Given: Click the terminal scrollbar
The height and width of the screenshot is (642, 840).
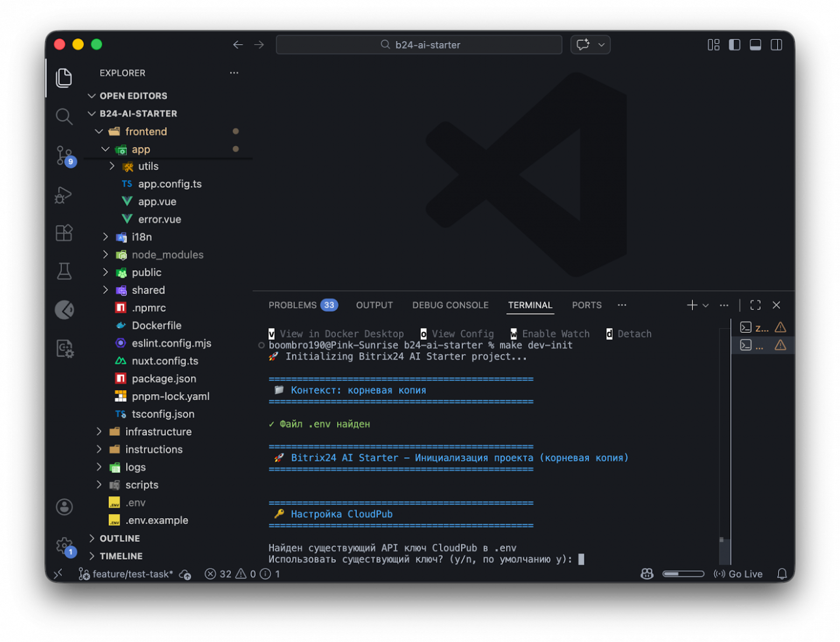Looking at the screenshot, I should point(724,549).
